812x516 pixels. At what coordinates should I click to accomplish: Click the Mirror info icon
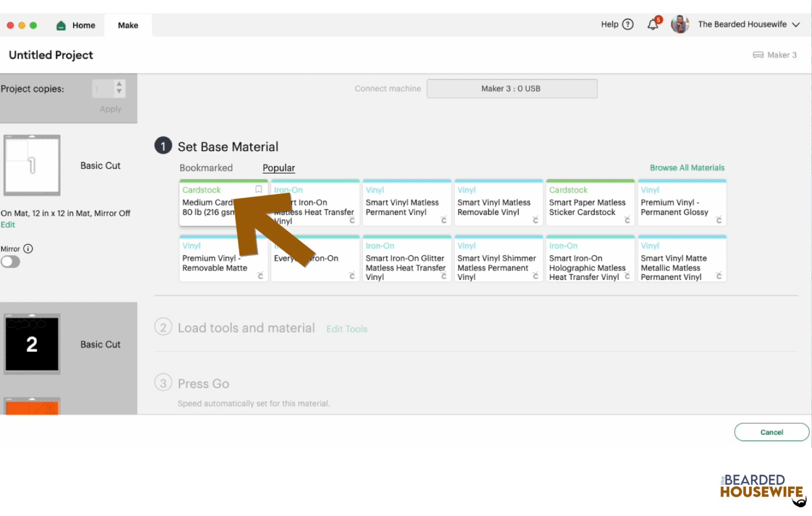point(29,249)
